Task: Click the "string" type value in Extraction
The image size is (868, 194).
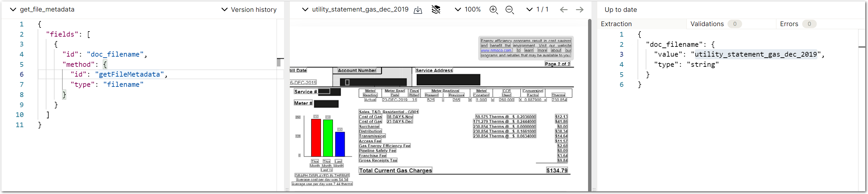Action: tap(703, 64)
